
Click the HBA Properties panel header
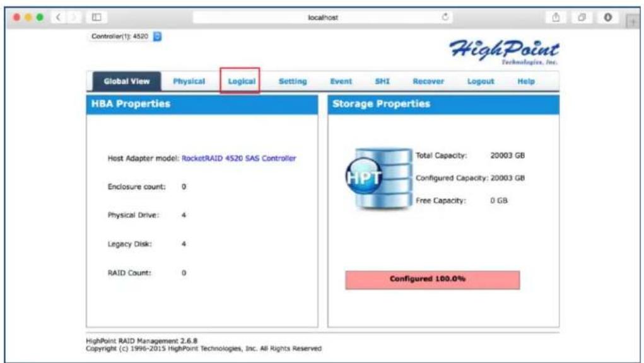point(202,104)
